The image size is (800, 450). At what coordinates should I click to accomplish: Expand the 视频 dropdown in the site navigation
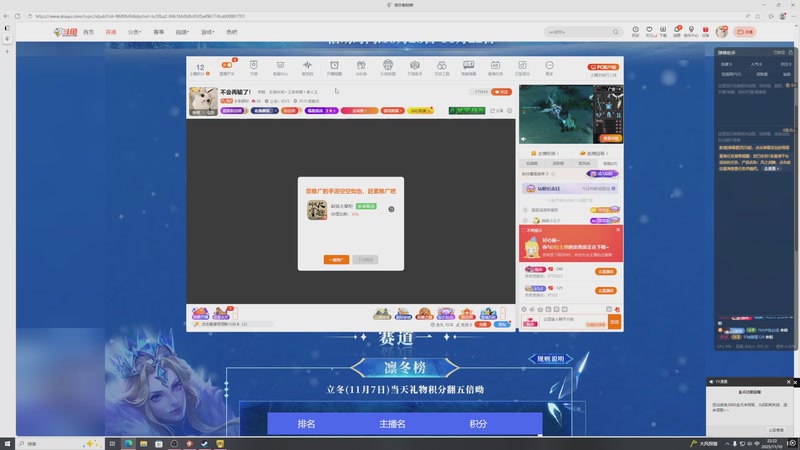182,32
